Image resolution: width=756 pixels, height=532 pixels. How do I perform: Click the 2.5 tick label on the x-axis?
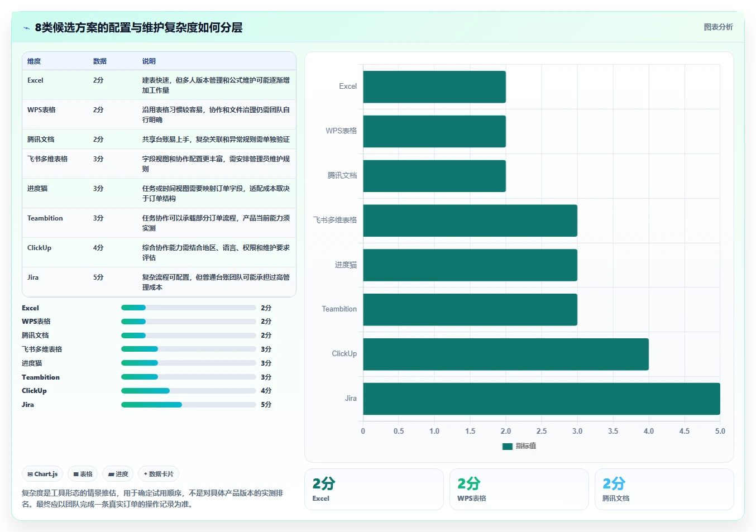coord(542,432)
